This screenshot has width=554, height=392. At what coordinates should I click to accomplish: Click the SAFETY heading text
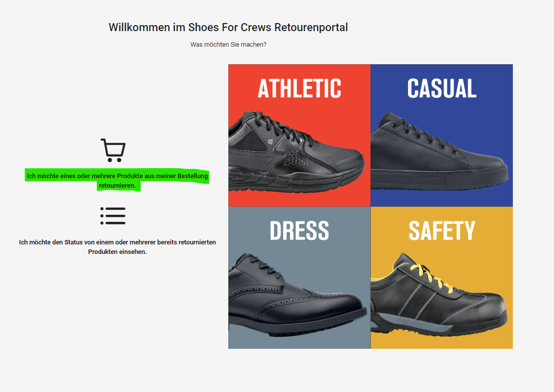(x=442, y=231)
